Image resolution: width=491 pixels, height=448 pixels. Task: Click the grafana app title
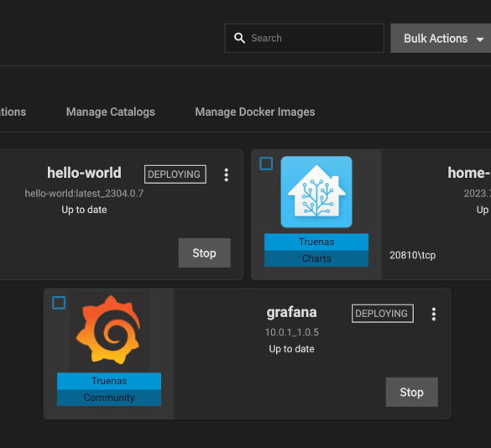291,312
